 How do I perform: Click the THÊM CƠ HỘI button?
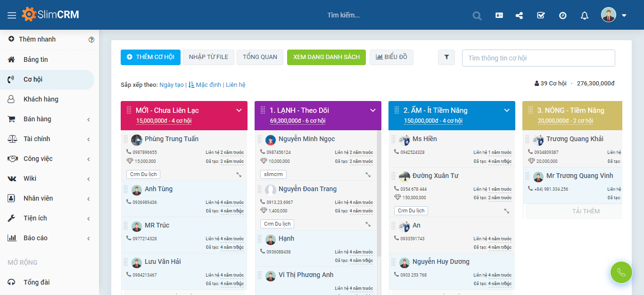(x=150, y=57)
